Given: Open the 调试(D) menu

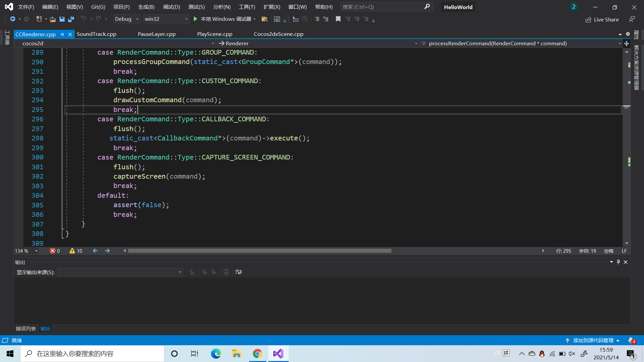Looking at the screenshot, I should coord(171,7).
